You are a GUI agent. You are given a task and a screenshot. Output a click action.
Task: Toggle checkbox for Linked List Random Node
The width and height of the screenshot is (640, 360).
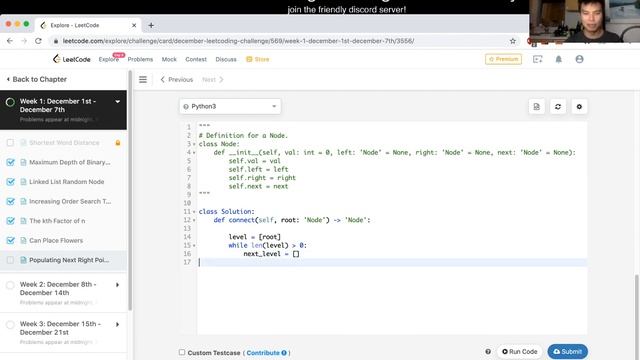click(x=11, y=182)
